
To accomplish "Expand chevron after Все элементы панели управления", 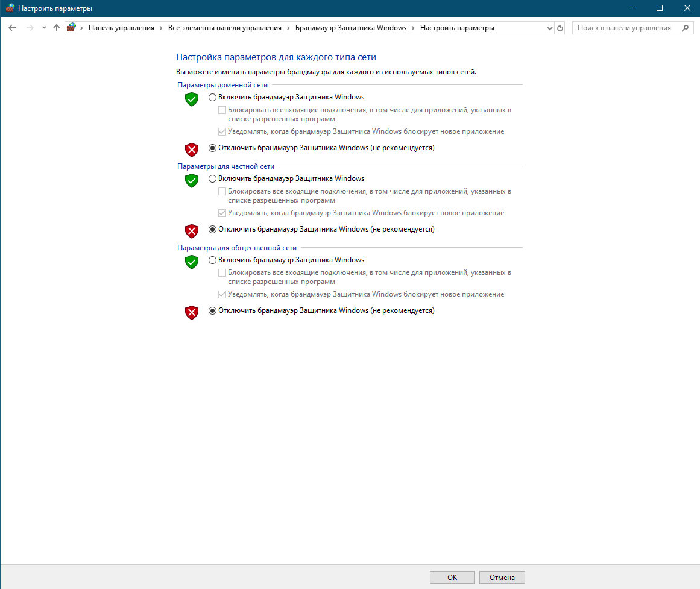I will click(x=288, y=28).
